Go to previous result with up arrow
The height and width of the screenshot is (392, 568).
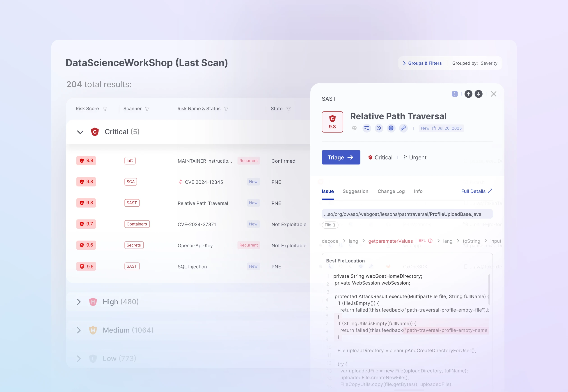468,94
